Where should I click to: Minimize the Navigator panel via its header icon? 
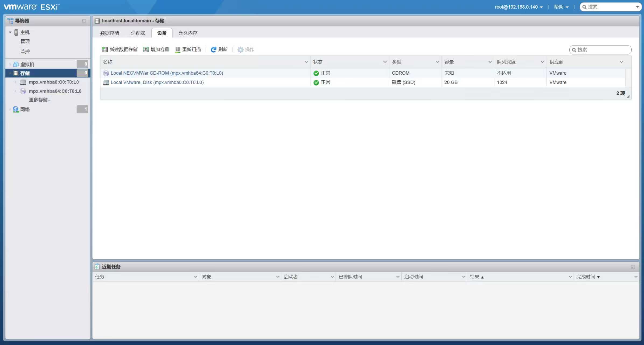pyautogui.click(x=84, y=21)
